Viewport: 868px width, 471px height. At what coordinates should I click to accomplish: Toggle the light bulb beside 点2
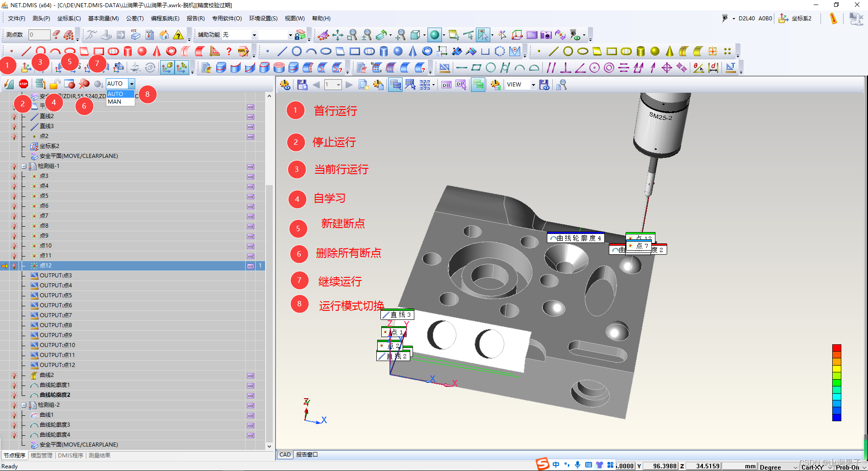[x=14, y=136]
